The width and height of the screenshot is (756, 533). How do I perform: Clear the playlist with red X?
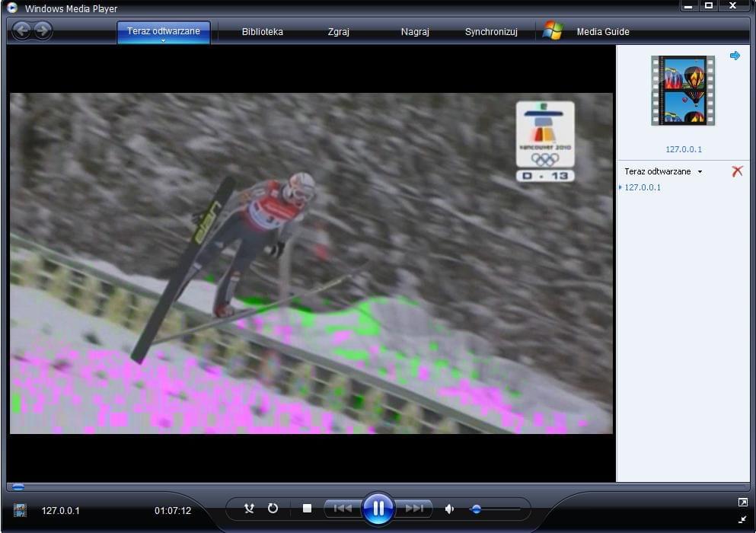736,171
